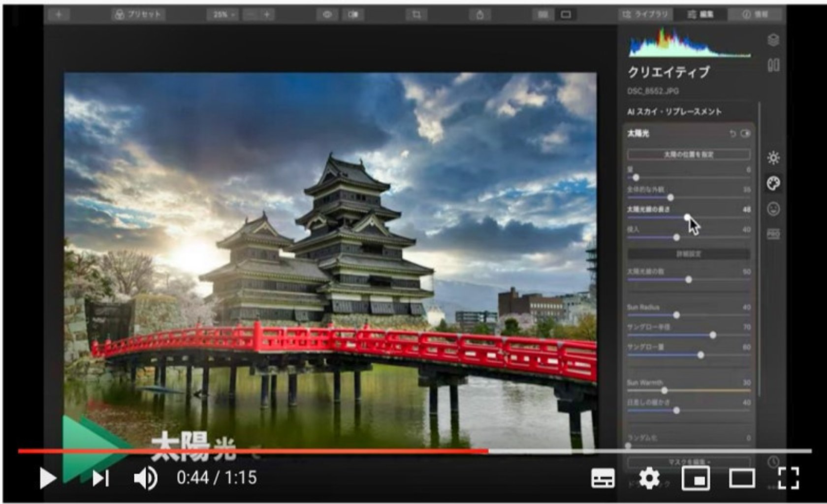Switch to single image view mode
Image resolution: width=827 pixels, height=504 pixels.
(566, 15)
